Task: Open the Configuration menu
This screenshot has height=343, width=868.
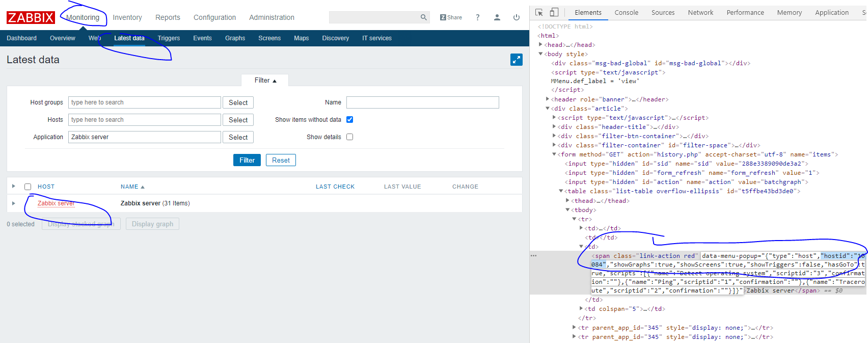Action: pyautogui.click(x=214, y=17)
